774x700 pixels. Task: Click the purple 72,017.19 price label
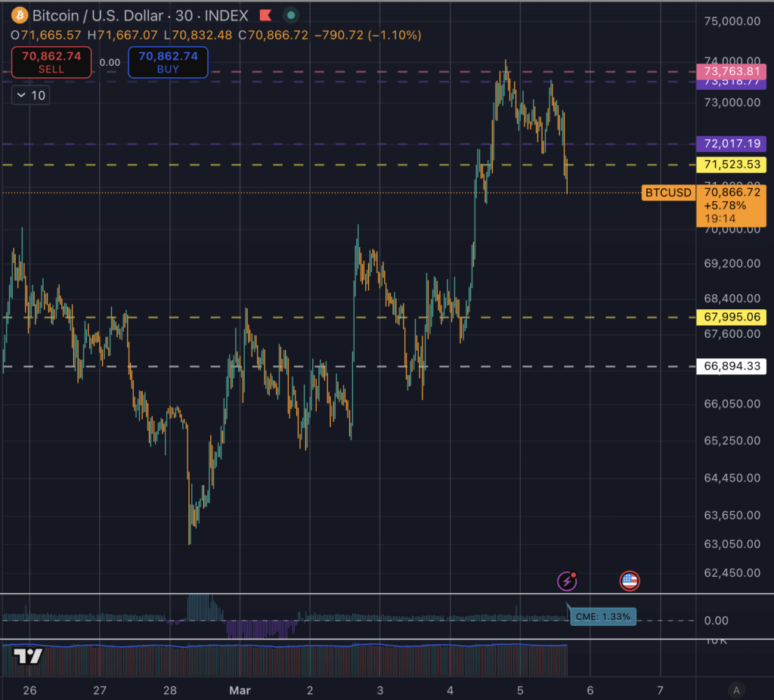pos(730,144)
